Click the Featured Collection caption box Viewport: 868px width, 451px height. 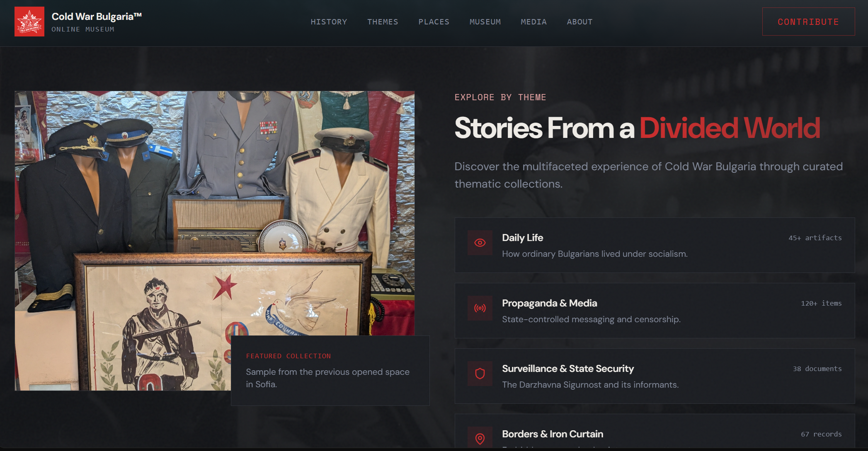coord(330,370)
